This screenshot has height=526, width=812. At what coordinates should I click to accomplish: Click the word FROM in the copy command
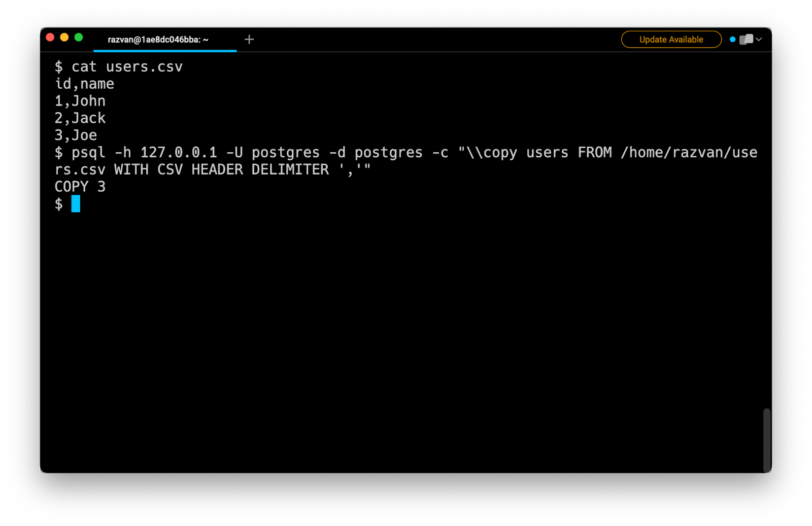[x=595, y=152]
